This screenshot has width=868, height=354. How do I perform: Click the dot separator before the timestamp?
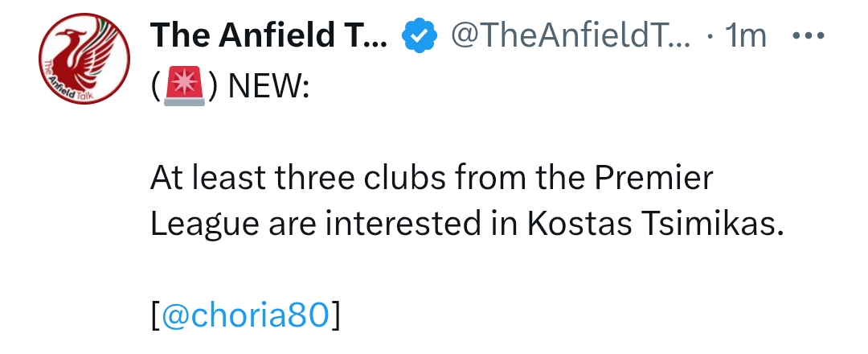[710, 36]
